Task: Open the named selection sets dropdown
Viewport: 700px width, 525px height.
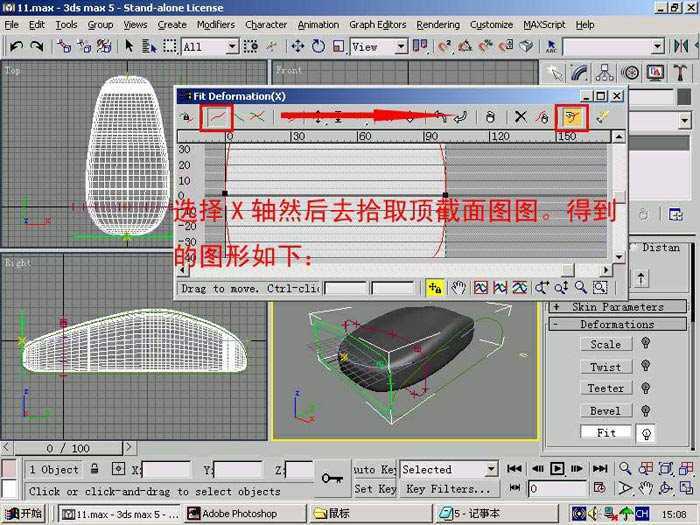Action: tap(657, 46)
